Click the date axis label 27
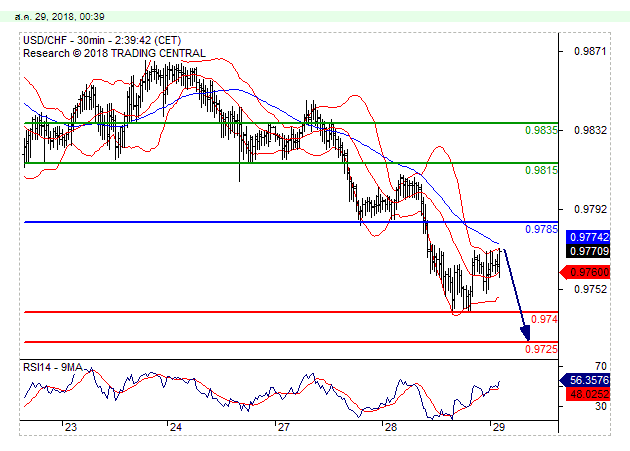Image resolution: width=630 pixels, height=451 pixels. [x=283, y=427]
